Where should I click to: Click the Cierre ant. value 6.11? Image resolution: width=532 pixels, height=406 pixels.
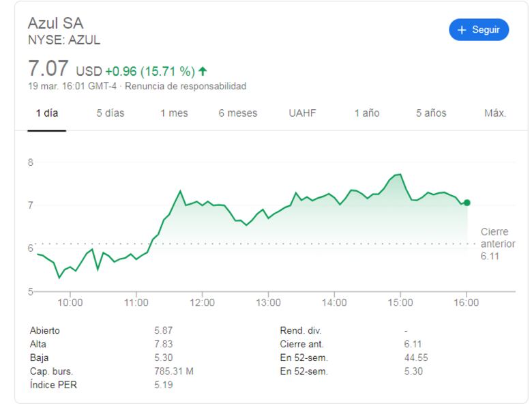coord(413,344)
